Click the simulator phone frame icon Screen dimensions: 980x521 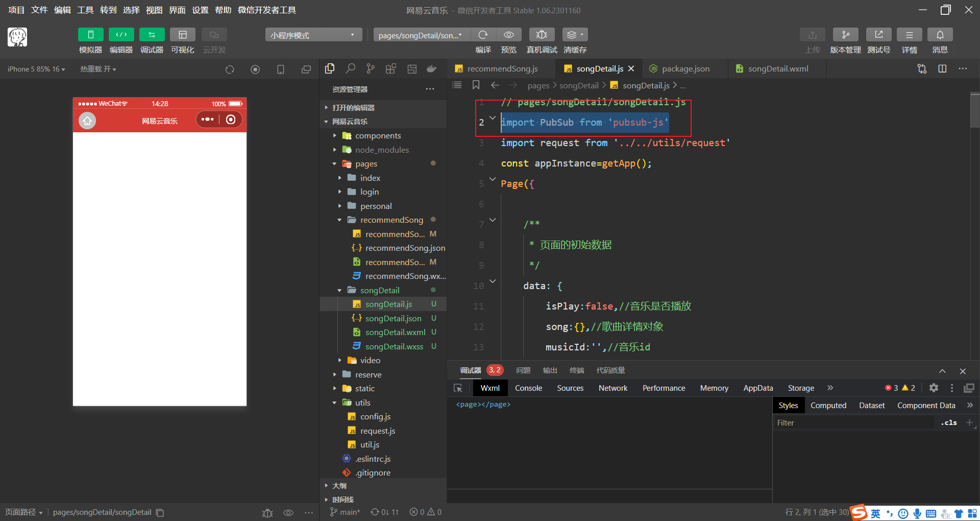(x=281, y=69)
